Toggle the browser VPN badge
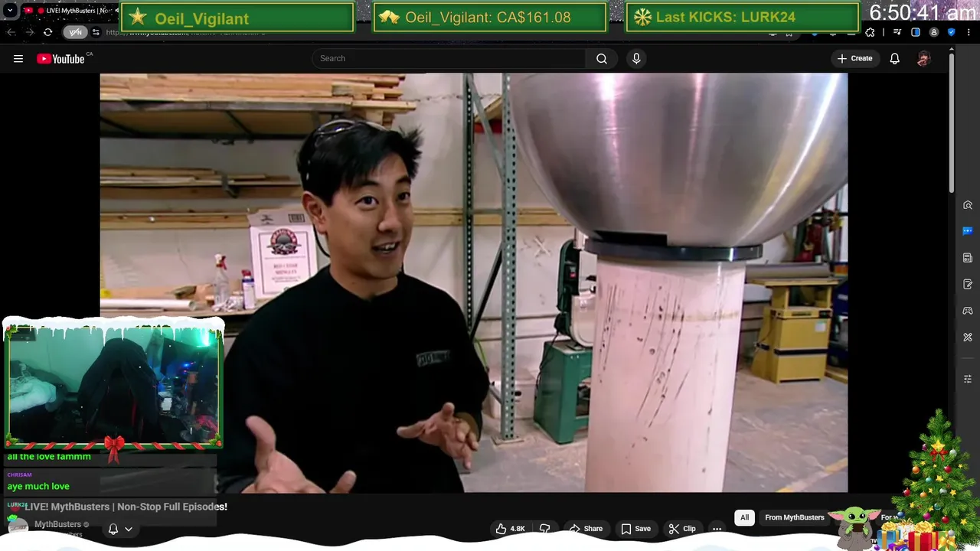Viewport: 980px width, 551px height. 75,32
